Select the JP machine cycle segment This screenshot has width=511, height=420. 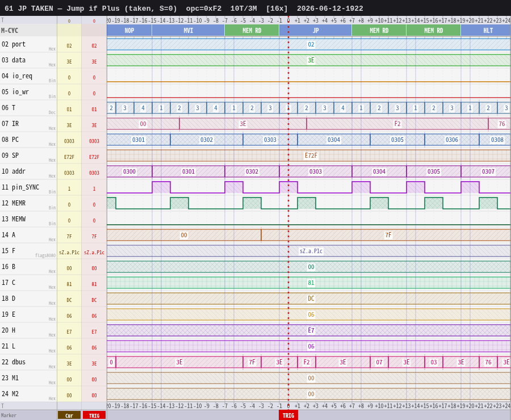[316, 30]
